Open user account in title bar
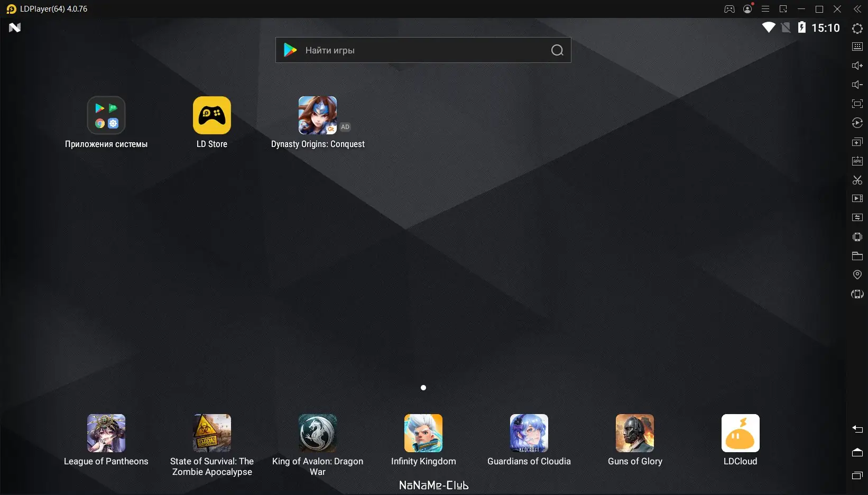The height and width of the screenshot is (495, 868). 747,9
